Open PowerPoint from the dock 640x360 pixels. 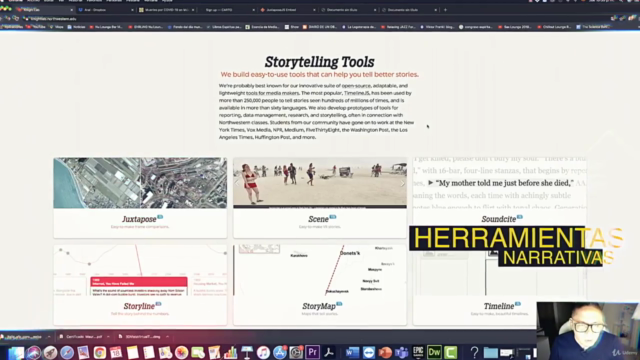point(385,353)
